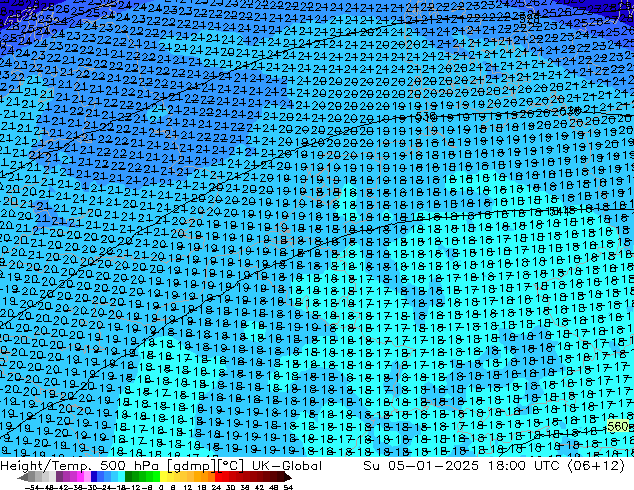Click the date '05-01-2025'
The height and width of the screenshot is (490, 634).
point(433,466)
